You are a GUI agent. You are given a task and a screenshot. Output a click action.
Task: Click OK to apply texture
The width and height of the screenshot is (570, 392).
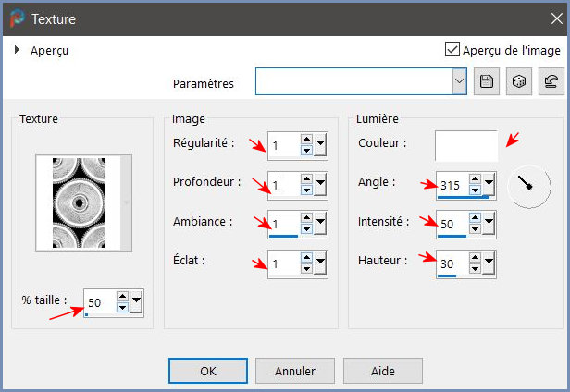point(208,370)
